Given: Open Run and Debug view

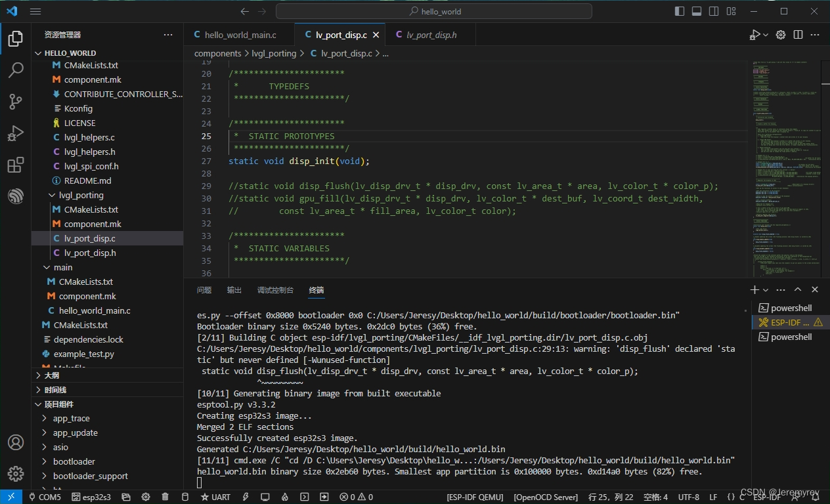Looking at the screenshot, I should [16, 133].
